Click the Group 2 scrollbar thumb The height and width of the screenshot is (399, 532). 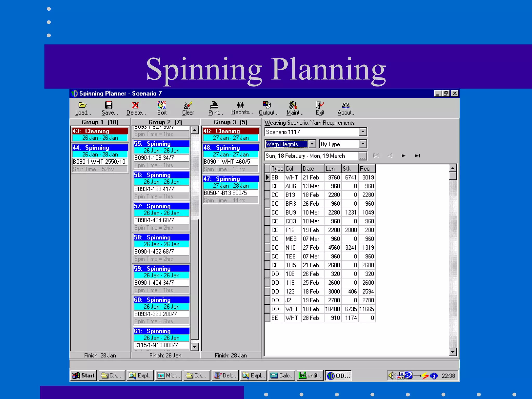(x=195, y=279)
